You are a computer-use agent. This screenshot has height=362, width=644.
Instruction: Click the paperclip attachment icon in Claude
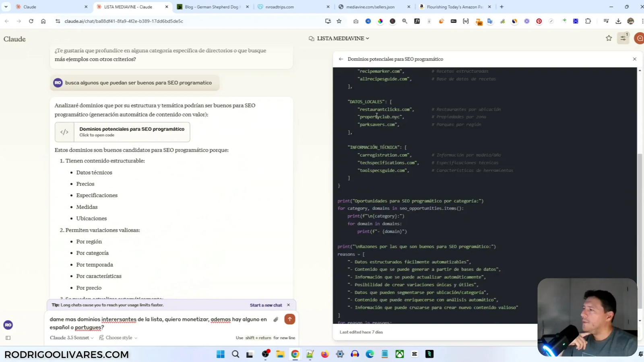276,319
